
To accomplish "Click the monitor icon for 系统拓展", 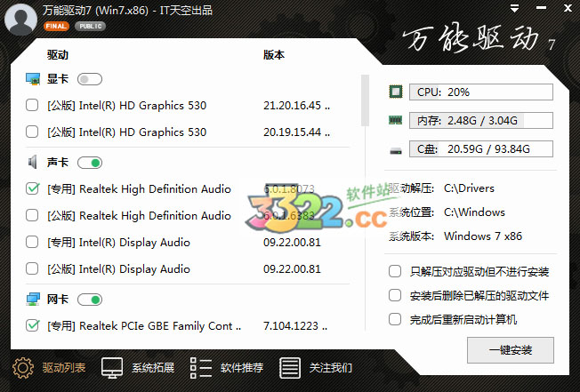I will pos(112,368).
